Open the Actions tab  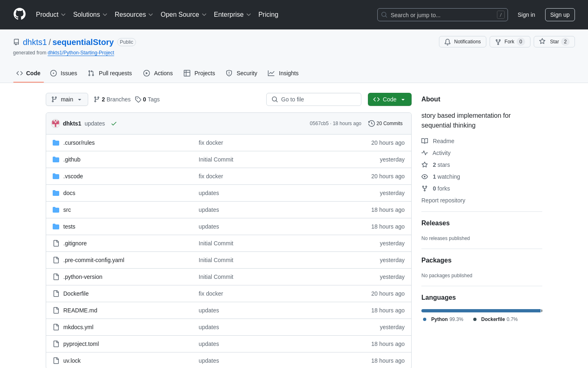158,73
